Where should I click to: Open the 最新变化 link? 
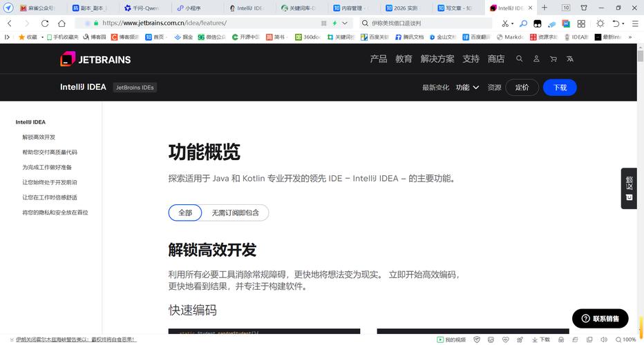(x=435, y=88)
